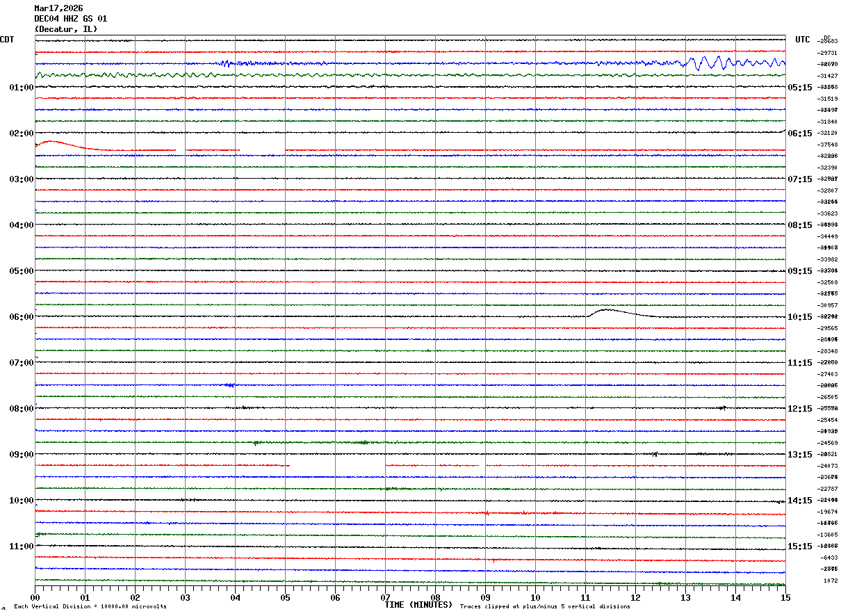
Task: Click minute axis tick label 00
Action: (35, 597)
